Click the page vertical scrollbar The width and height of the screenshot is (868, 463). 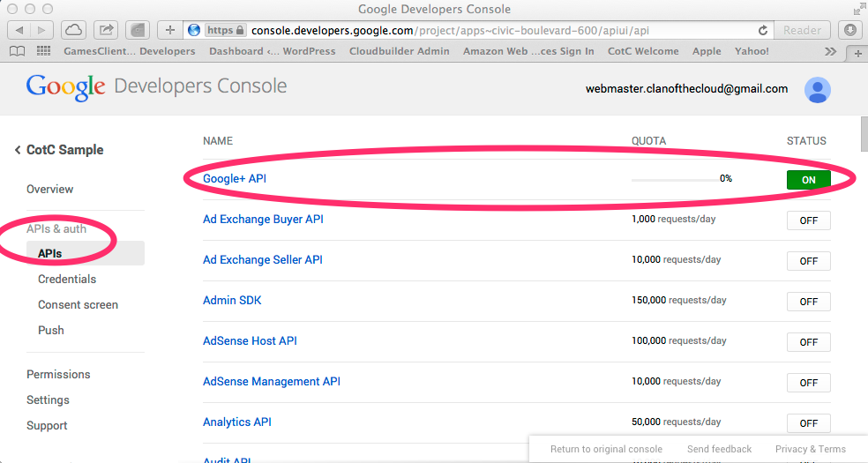click(x=864, y=134)
